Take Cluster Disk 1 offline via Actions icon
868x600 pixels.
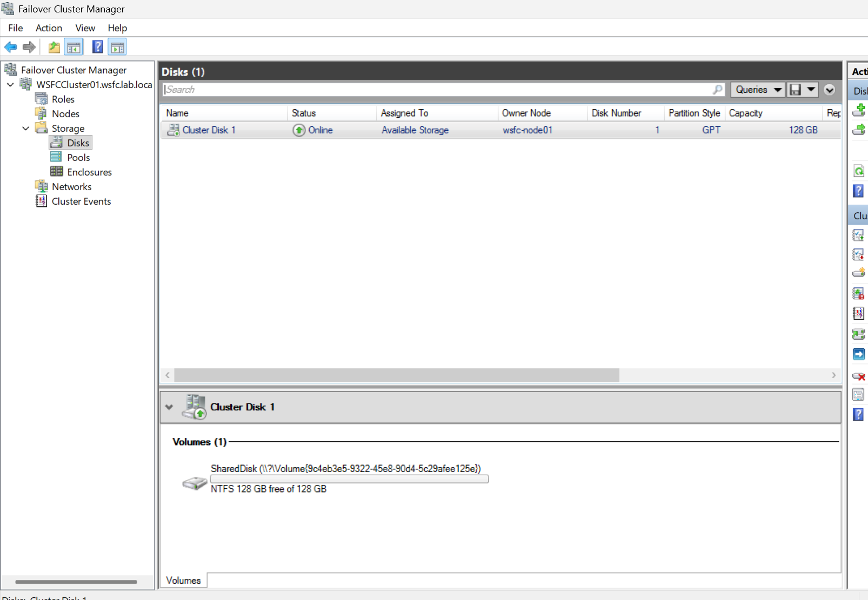859,254
